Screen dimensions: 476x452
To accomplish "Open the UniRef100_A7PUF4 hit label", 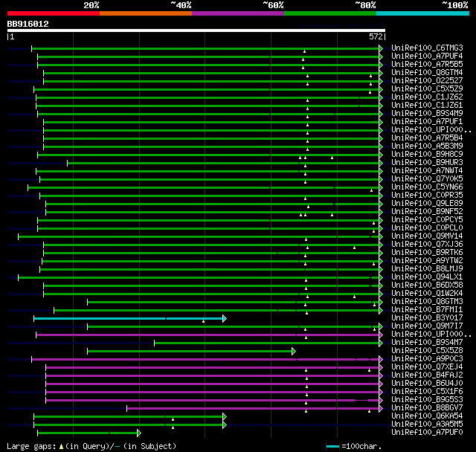I will coord(427,56).
